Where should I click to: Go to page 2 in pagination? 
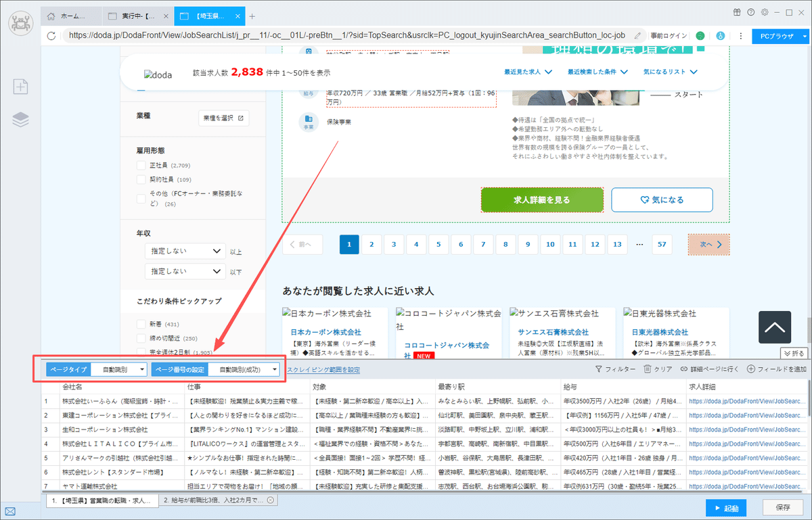[x=371, y=244]
